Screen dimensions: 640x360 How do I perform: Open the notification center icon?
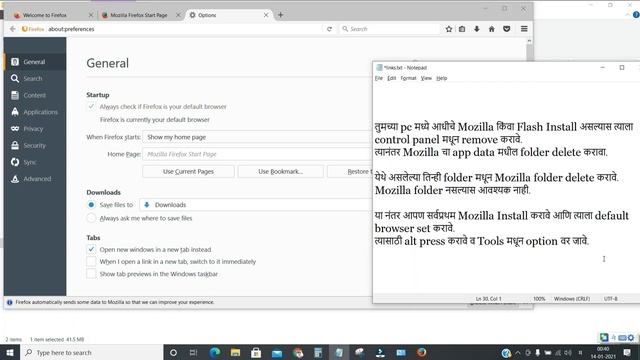[x=627, y=352]
